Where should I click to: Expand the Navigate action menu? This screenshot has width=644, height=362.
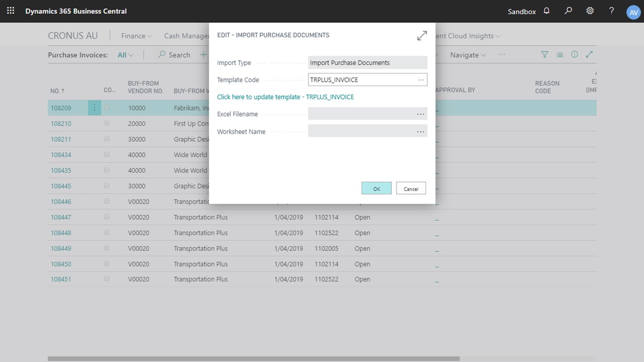[468, 55]
